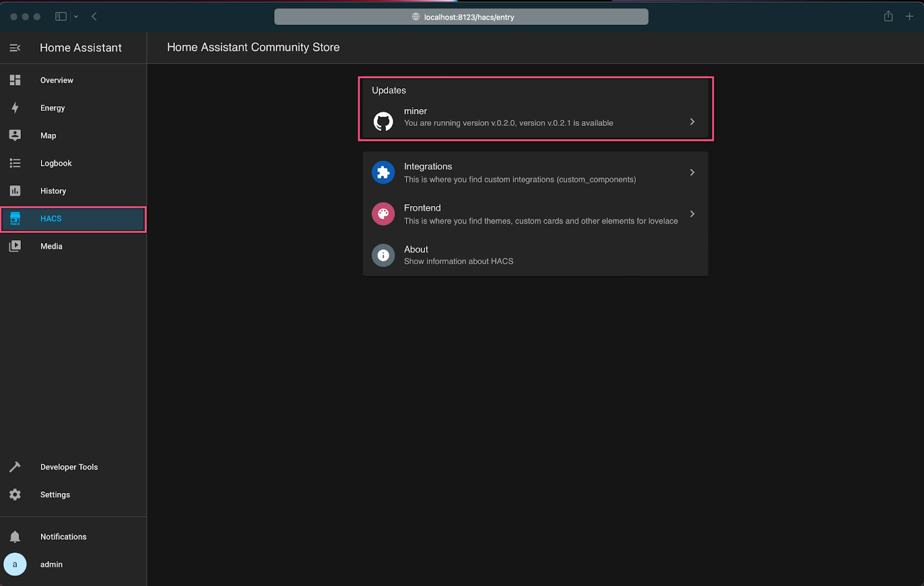Click the admin user avatar
Screen dimensions: 924x586
(x=15, y=565)
